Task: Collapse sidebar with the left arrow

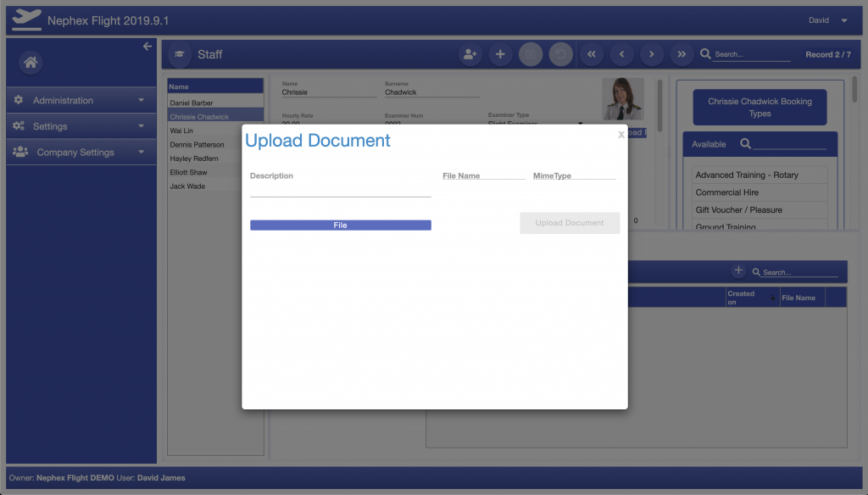Action: (x=147, y=47)
